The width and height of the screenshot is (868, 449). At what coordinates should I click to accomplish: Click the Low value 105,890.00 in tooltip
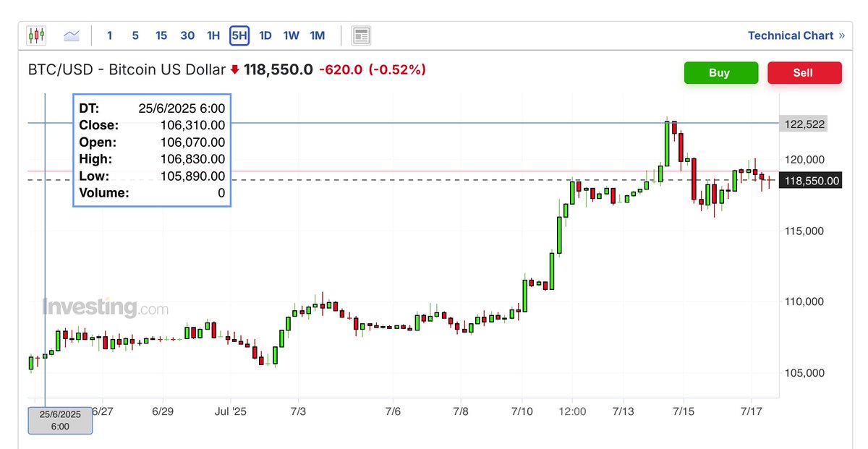192,176
